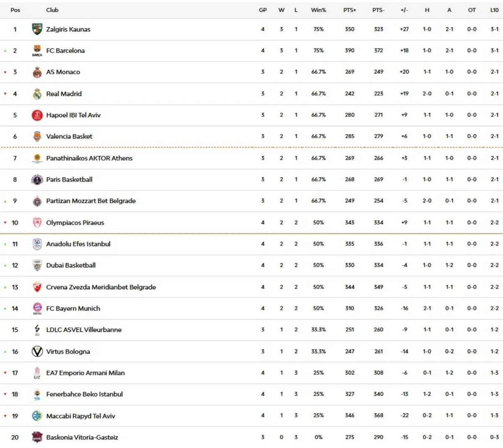Open Panathinaikos AKTOR Athens team link
This screenshot has height=448, width=503.
click(x=89, y=158)
